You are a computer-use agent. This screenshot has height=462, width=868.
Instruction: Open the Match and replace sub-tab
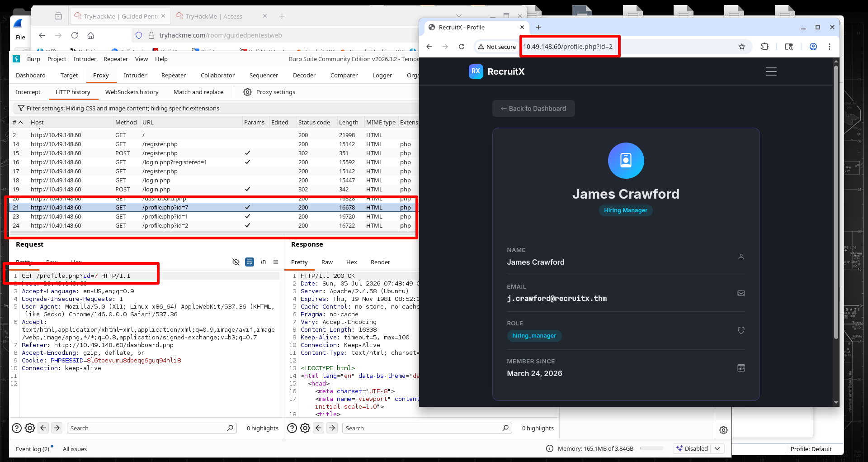(198, 92)
